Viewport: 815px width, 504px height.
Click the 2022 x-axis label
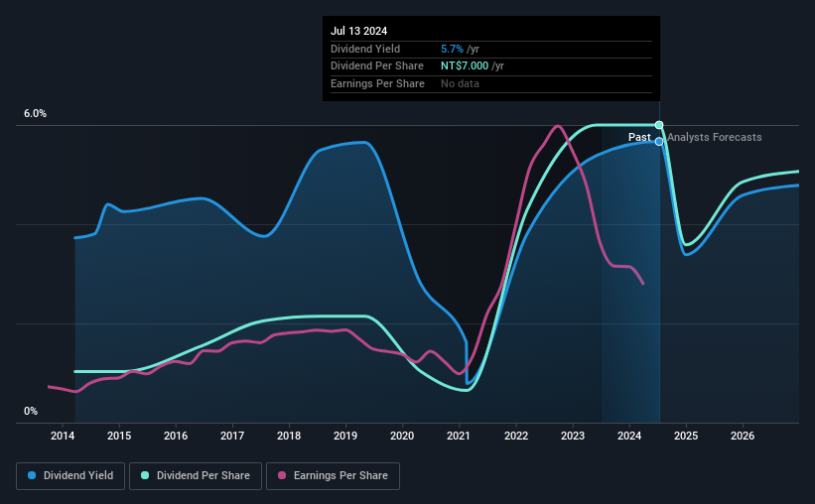pyautogui.click(x=516, y=436)
